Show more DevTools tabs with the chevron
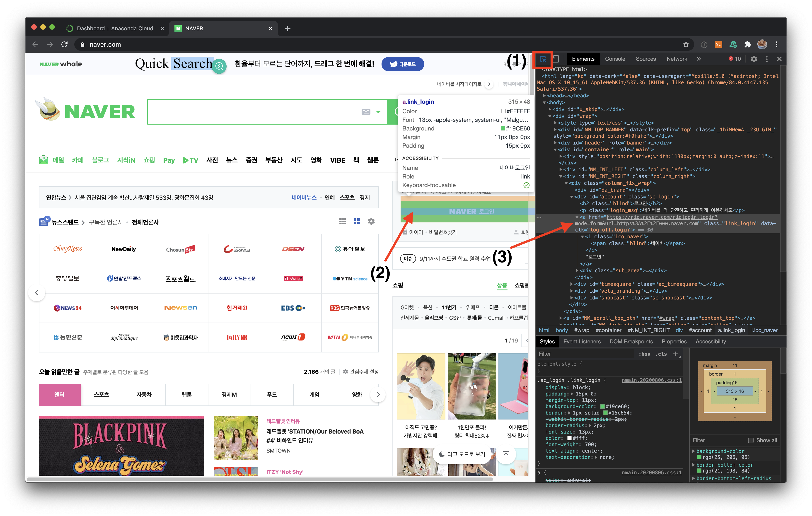 click(x=699, y=59)
